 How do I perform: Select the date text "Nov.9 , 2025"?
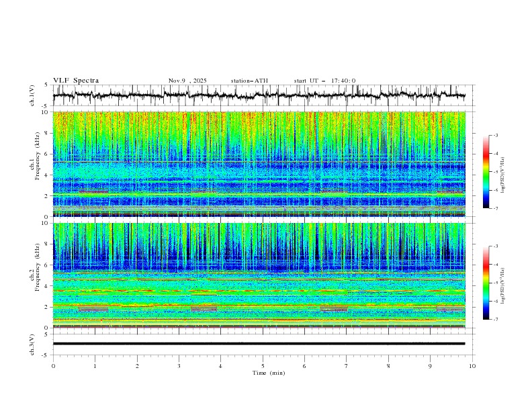[x=187, y=81]
